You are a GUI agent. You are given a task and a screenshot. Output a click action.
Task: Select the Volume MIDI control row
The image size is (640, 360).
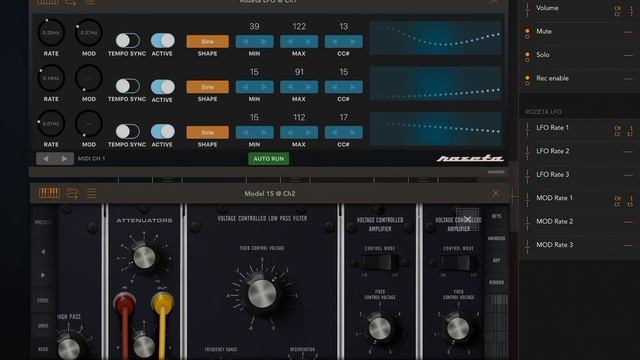point(579,8)
